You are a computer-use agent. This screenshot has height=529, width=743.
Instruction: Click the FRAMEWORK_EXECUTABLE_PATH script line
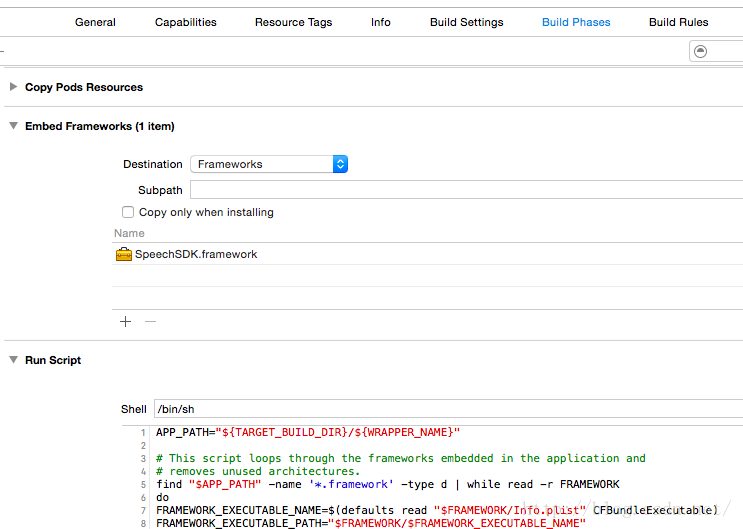371,523
